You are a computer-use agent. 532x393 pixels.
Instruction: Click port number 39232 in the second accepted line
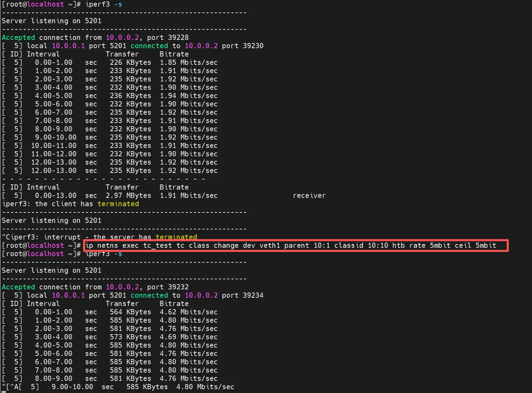pos(178,287)
